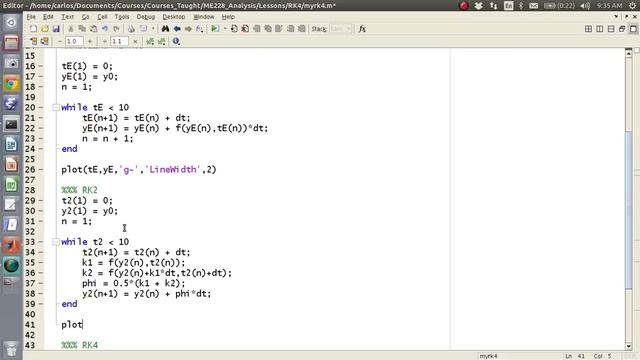
Task: Collapse the while tE loop at line 20
Action: tap(56, 107)
